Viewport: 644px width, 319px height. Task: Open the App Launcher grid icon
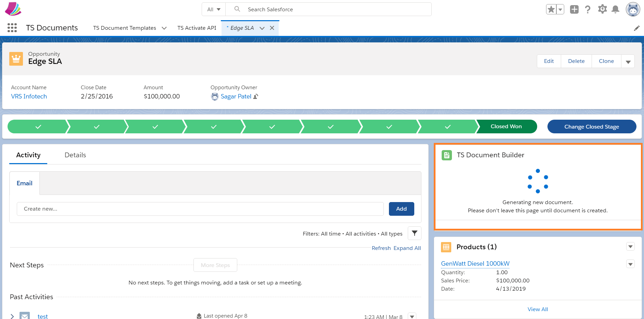click(12, 28)
